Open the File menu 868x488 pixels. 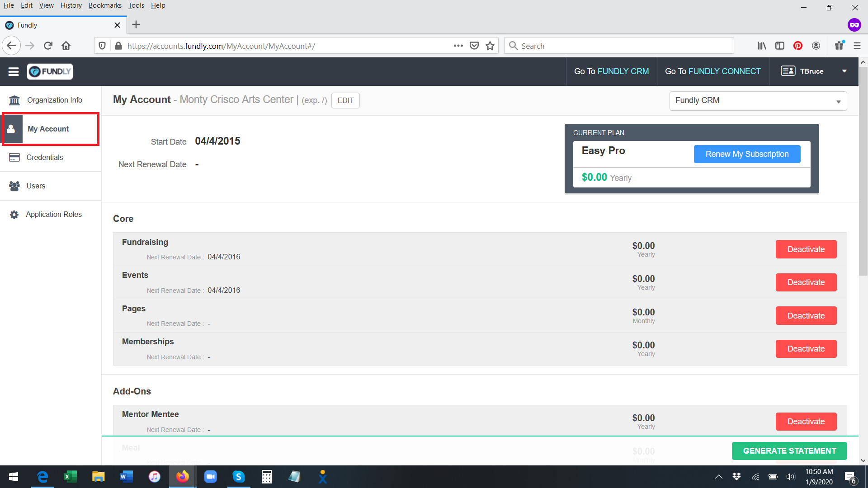[9, 5]
